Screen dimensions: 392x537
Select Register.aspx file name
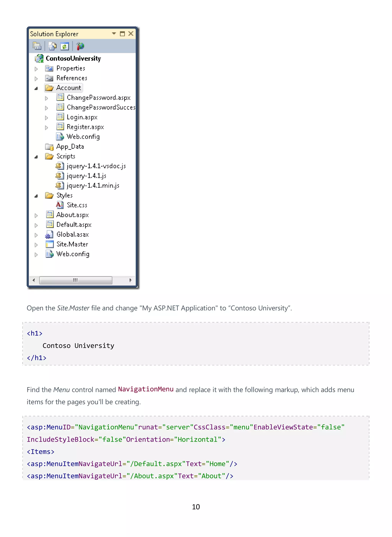point(85,127)
